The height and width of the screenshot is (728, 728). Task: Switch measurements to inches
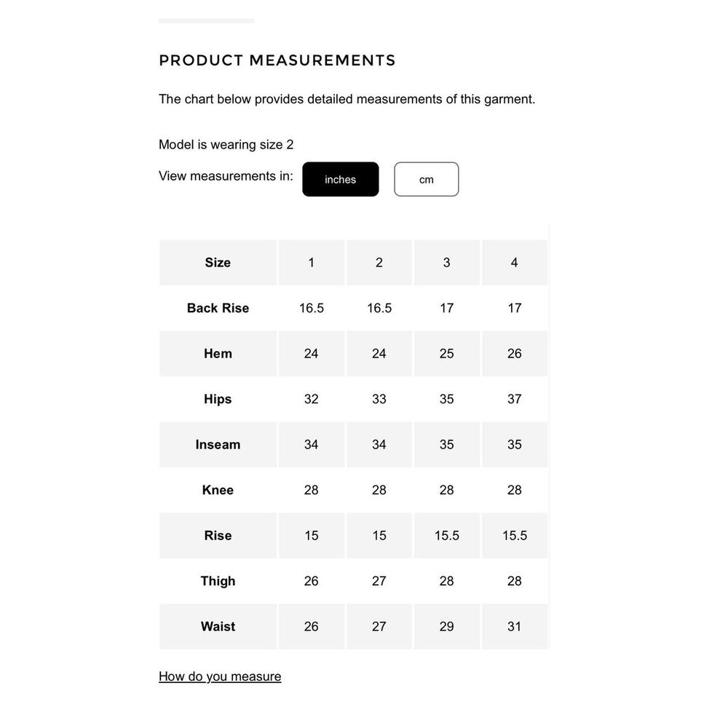tap(340, 179)
